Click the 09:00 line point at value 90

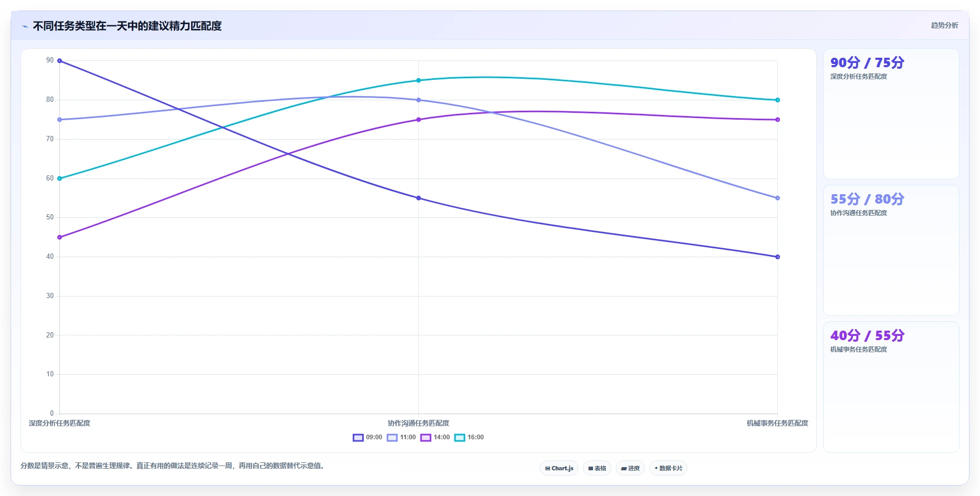click(59, 61)
